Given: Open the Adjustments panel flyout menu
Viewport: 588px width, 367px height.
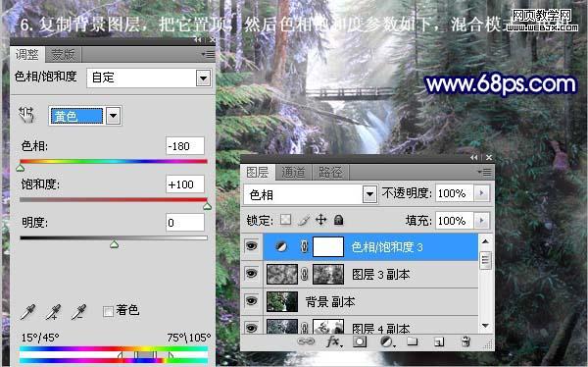Looking at the screenshot, I should click(208, 55).
